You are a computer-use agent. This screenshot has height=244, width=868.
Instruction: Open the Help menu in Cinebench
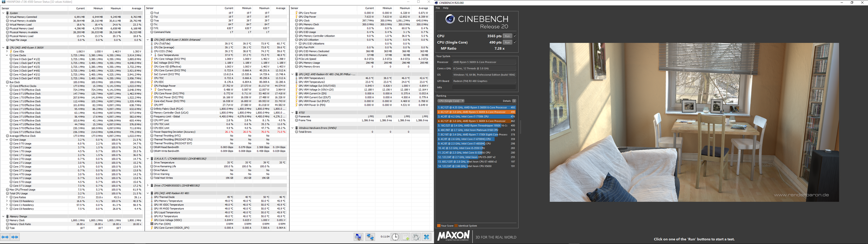pyautogui.click(x=445, y=8)
